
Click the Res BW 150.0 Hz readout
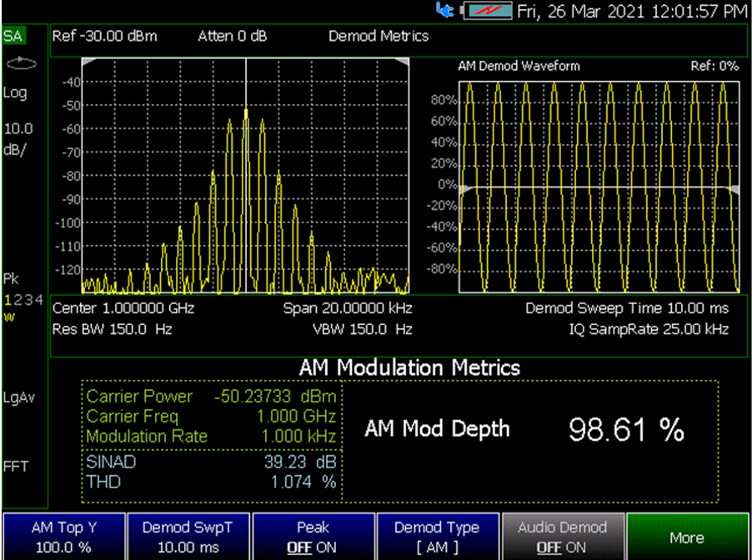[113, 329]
